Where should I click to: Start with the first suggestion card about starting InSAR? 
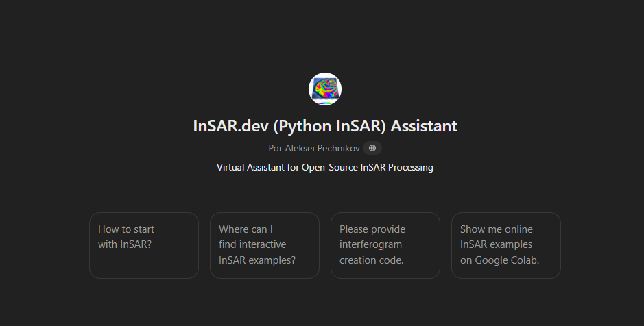144,245
